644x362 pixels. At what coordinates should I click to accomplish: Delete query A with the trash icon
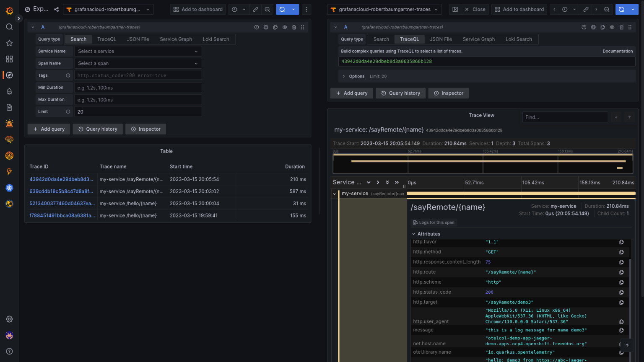(294, 27)
